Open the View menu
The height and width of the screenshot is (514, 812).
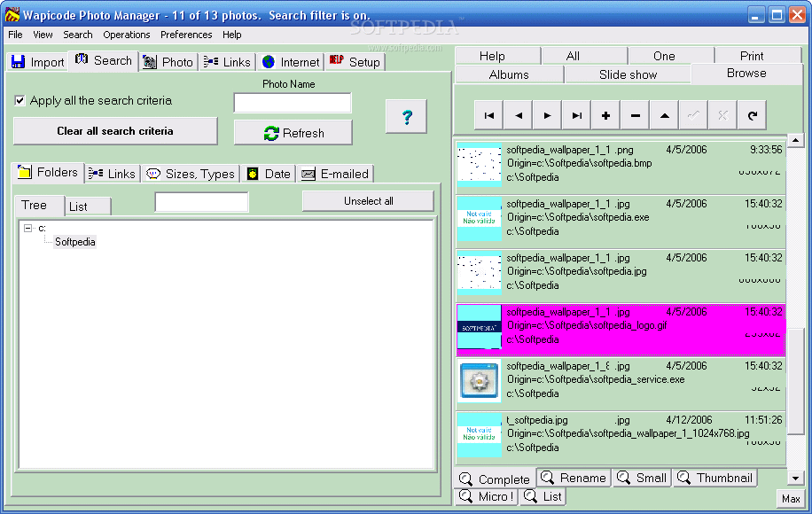43,35
